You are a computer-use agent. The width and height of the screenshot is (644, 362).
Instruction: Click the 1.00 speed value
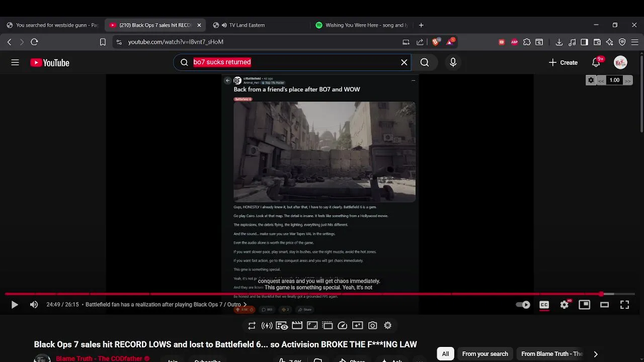click(x=614, y=80)
